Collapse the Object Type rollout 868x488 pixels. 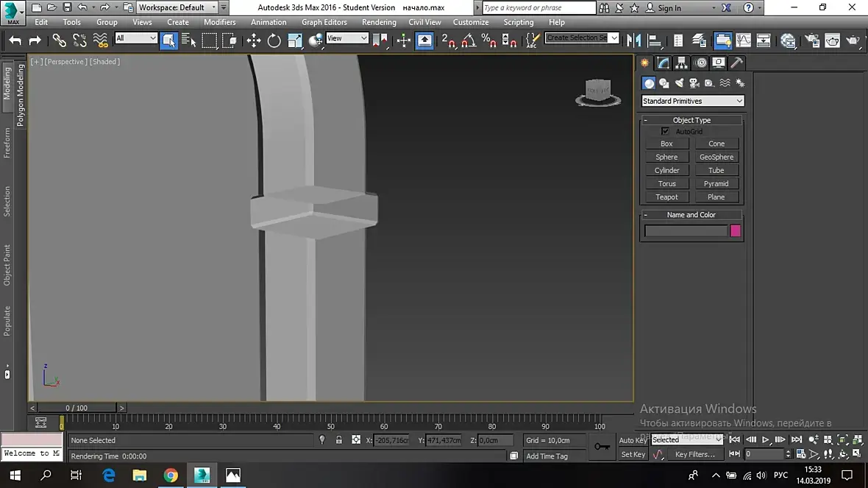[691, 120]
